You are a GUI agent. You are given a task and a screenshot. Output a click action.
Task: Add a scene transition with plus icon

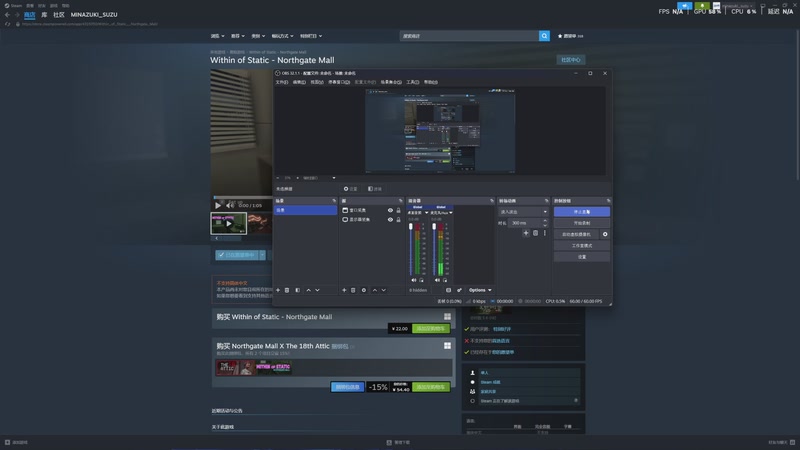point(526,233)
